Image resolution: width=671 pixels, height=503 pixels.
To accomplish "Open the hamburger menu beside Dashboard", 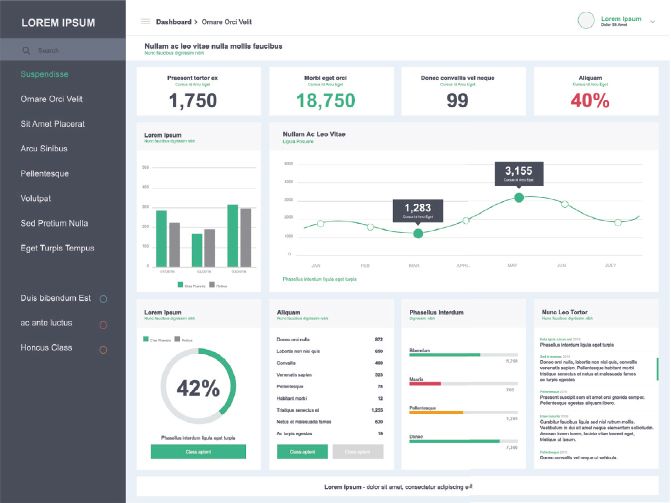I will (x=145, y=20).
